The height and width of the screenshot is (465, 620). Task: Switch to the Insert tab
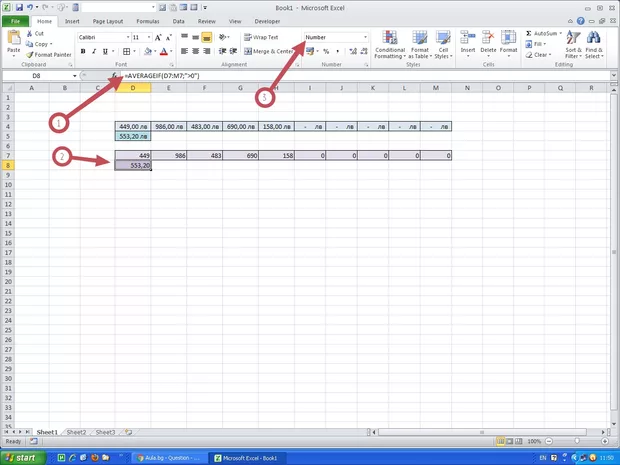(x=72, y=21)
